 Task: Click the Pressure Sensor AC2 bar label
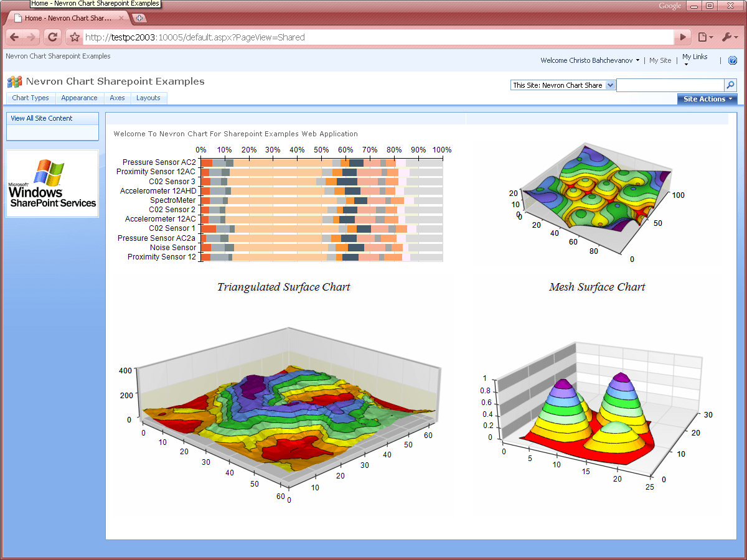coord(159,162)
